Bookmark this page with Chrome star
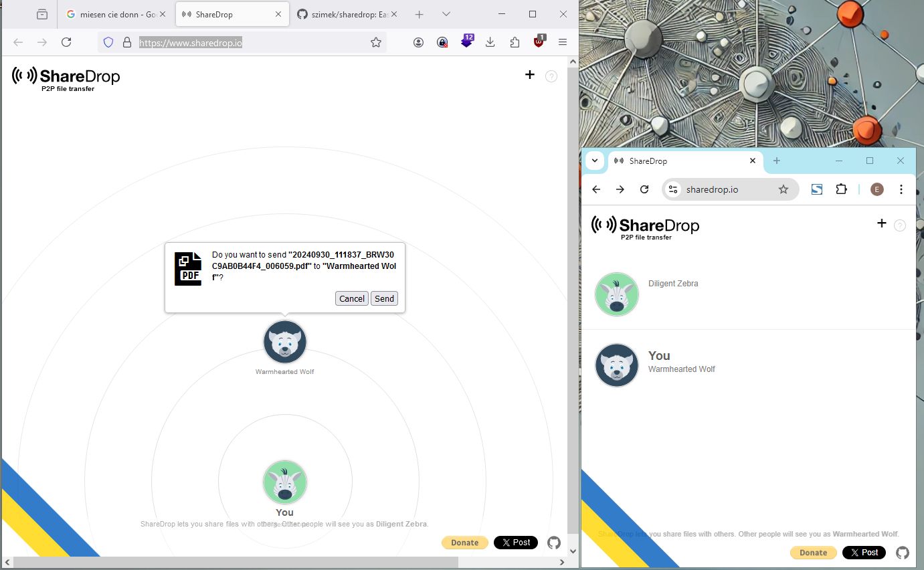924x570 pixels. [783, 189]
